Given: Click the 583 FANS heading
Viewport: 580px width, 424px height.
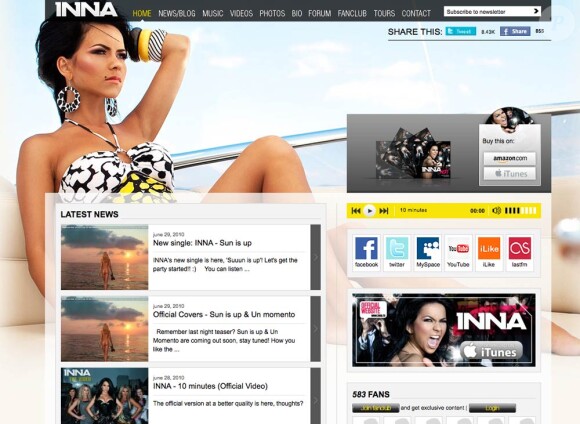Looking at the screenshot, I should [371, 394].
